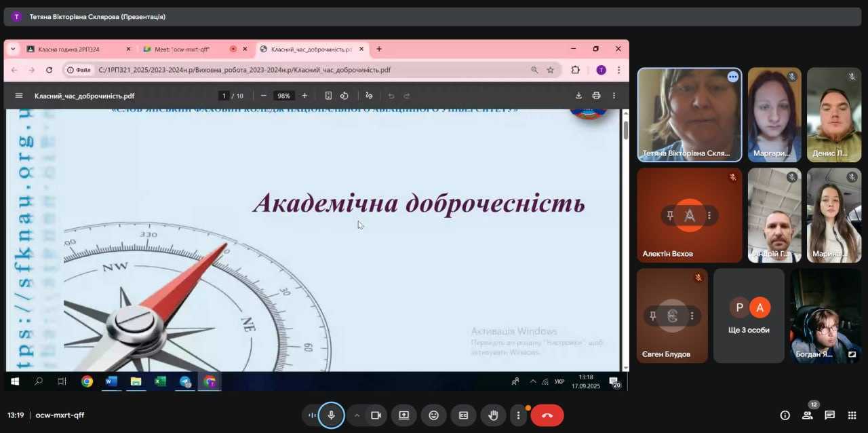Open PDF viewer sidebar menu
This screenshot has height=433, width=868.
coord(19,96)
